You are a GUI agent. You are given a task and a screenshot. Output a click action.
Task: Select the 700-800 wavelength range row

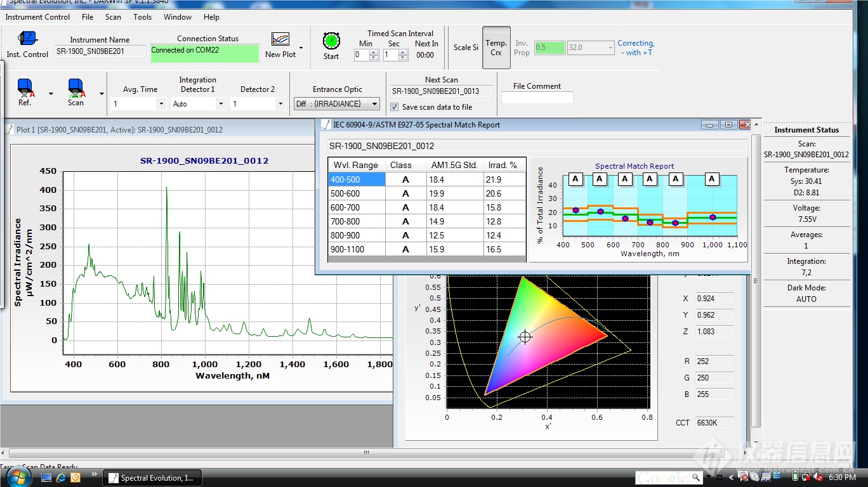coord(426,221)
